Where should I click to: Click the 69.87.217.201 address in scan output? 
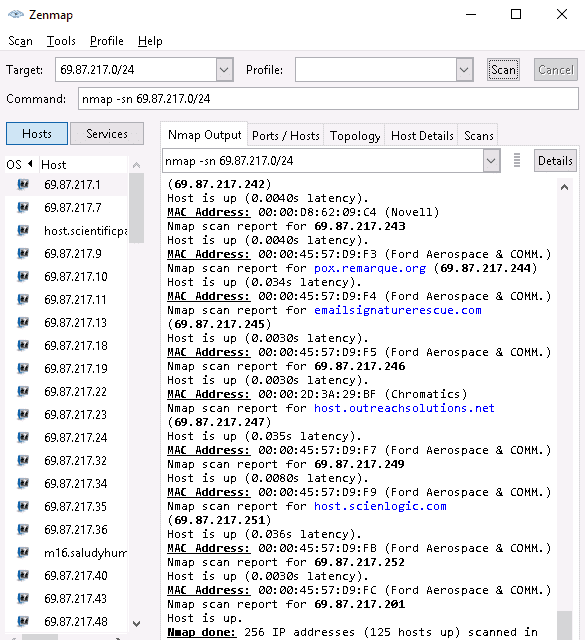click(360, 604)
